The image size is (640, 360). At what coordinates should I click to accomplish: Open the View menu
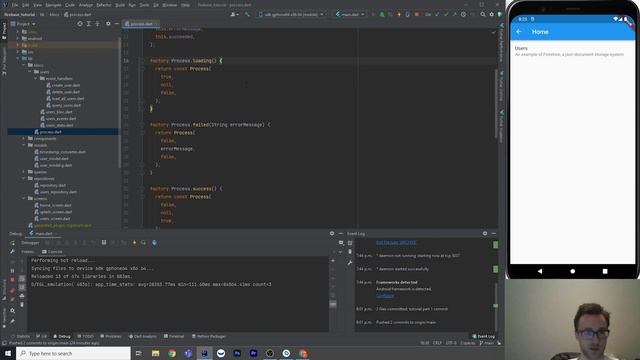(37, 5)
